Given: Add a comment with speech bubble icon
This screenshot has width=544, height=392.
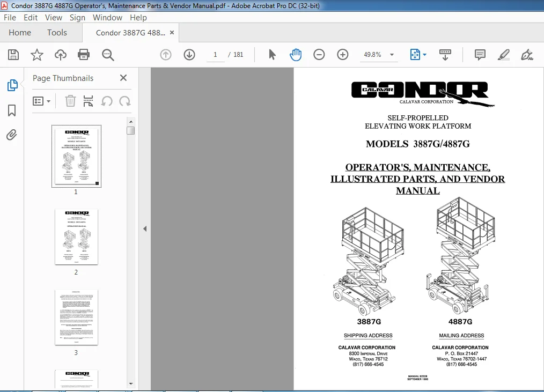Looking at the screenshot, I should [x=480, y=55].
